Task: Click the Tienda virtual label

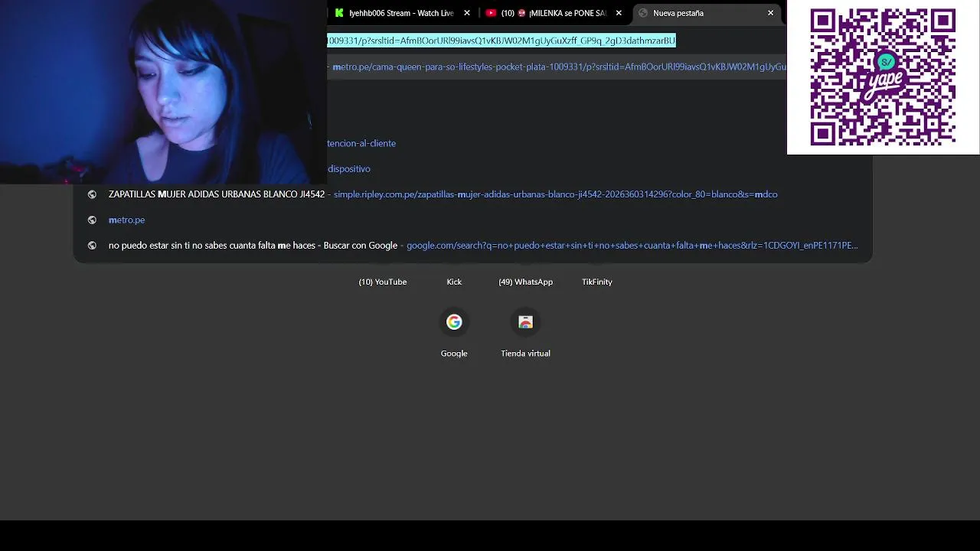Action: coord(525,354)
